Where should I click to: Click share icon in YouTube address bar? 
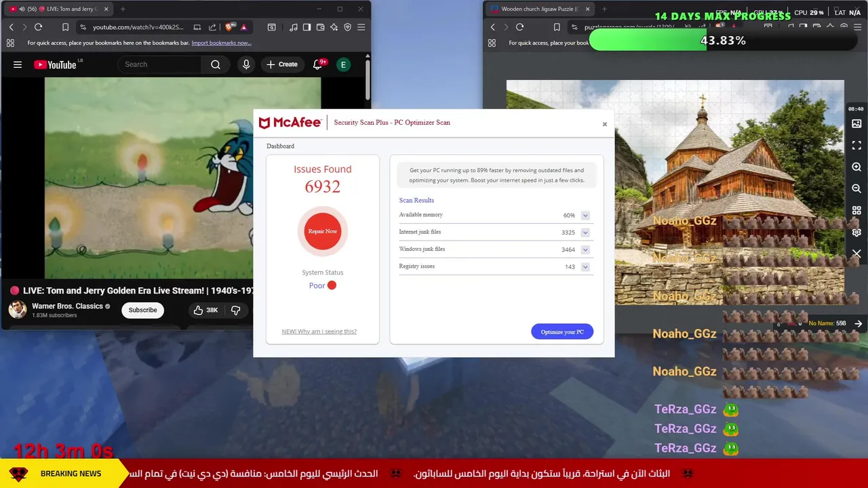212,27
